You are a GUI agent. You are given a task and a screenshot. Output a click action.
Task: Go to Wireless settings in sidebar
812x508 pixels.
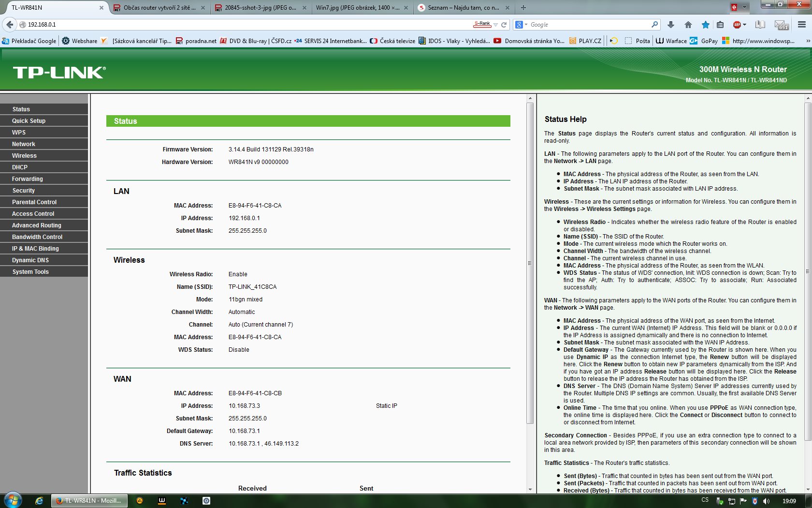44,156
